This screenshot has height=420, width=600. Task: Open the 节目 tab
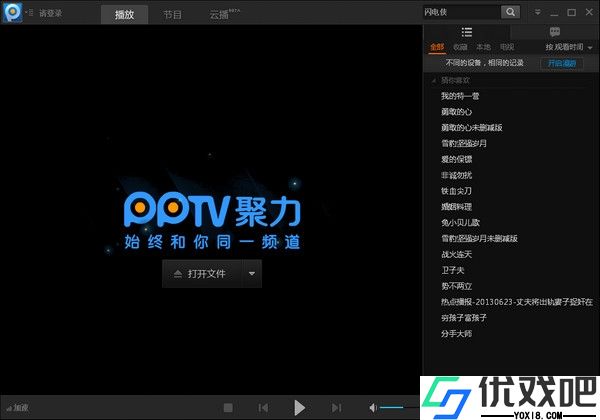(x=173, y=15)
